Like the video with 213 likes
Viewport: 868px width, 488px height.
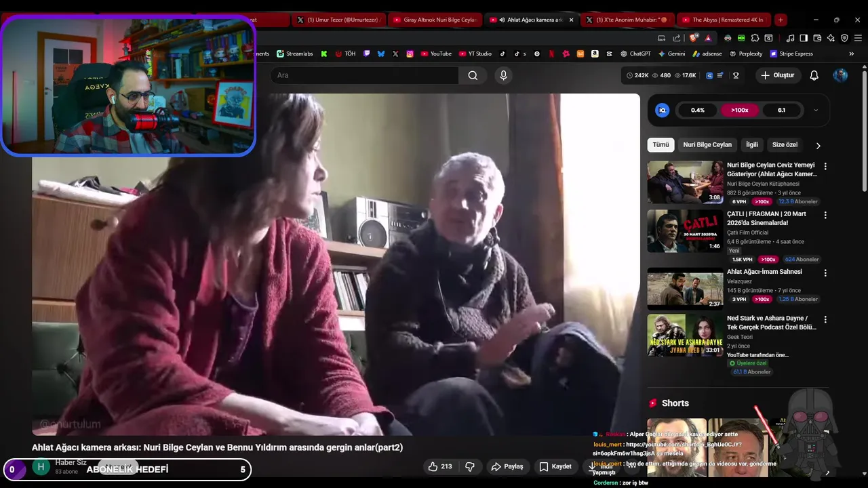pyautogui.click(x=439, y=466)
